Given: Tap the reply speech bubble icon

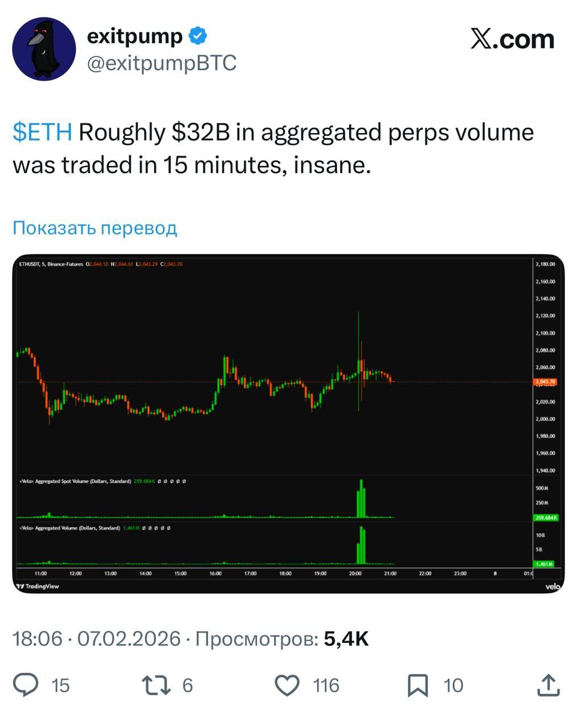Looking at the screenshot, I should pyautogui.click(x=26, y=685).
